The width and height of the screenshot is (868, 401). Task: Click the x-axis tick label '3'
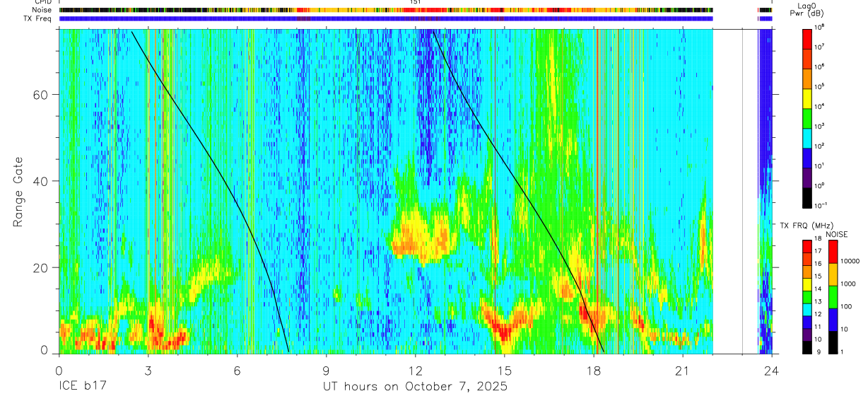(148, 371)
